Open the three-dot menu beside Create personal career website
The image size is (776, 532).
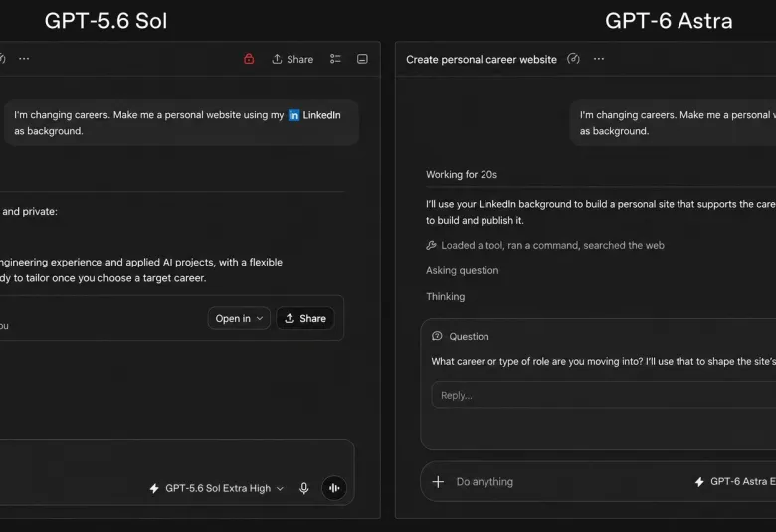pos(599,59)
